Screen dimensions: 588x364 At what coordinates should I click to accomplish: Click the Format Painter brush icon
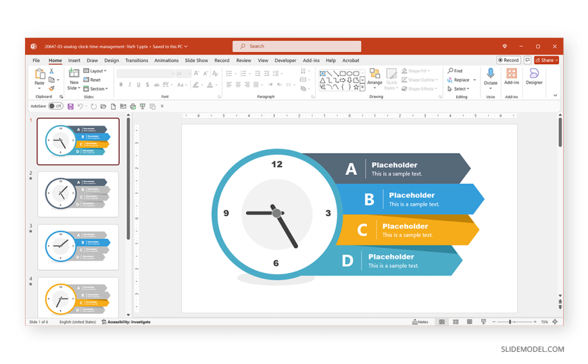point(52,88)
